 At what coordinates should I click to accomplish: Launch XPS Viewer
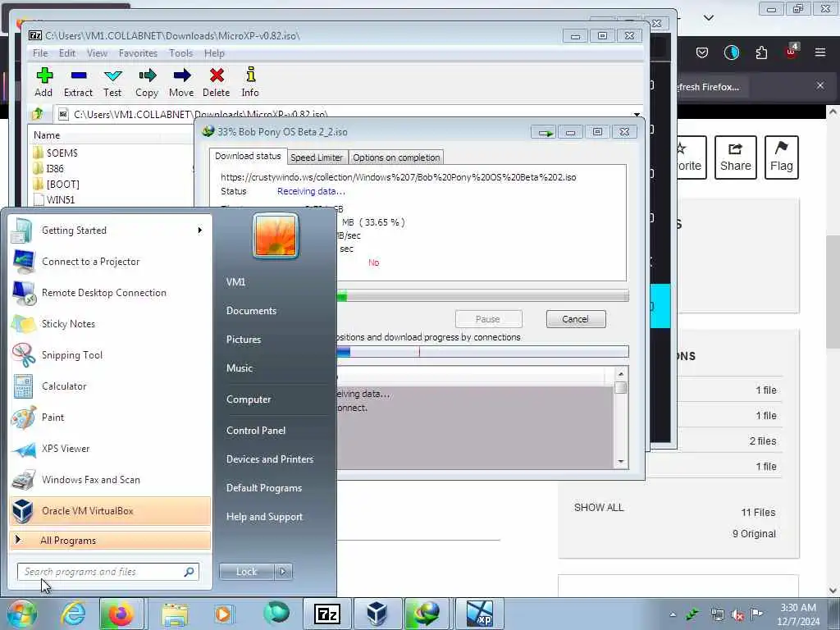[x=110, y=449]
